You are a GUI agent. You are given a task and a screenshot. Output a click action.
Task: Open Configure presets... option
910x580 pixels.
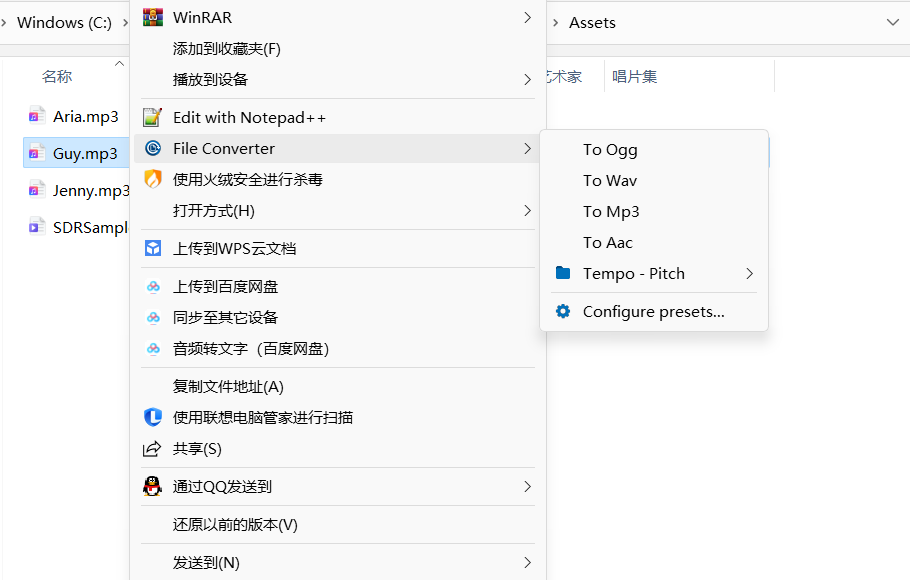point(653,311)
